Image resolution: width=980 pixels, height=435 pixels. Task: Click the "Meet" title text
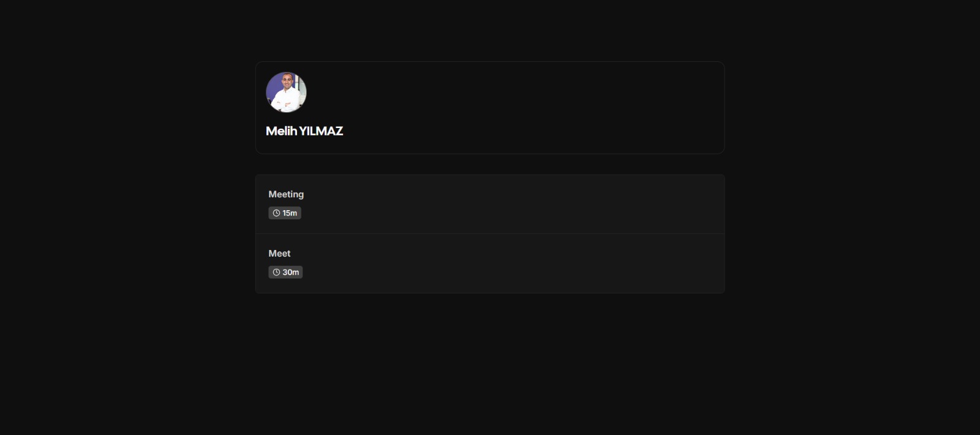point(279,254)
